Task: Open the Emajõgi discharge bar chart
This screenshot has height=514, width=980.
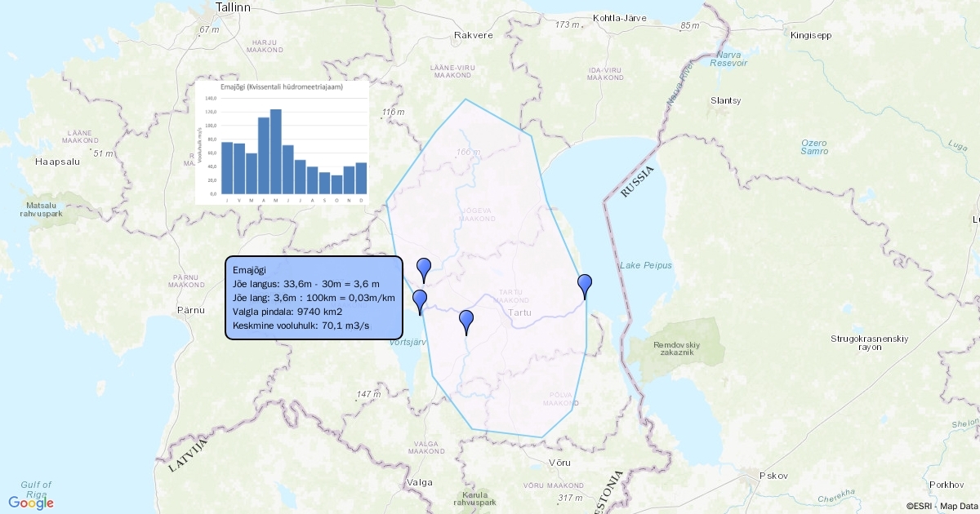Action: click(282, 143)
